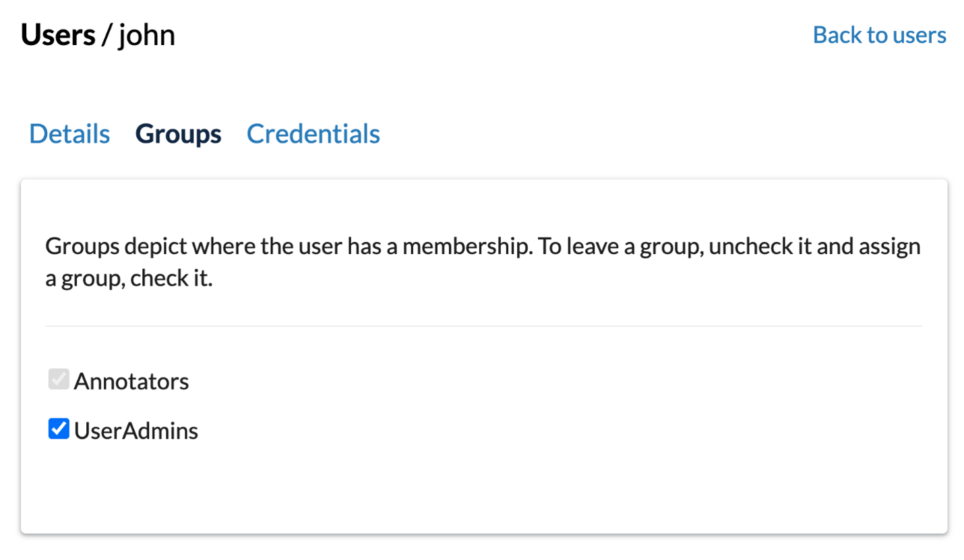Viewport: 964px width, 560px height.
Task: Click the john username in heading
Action: [147, 35]
